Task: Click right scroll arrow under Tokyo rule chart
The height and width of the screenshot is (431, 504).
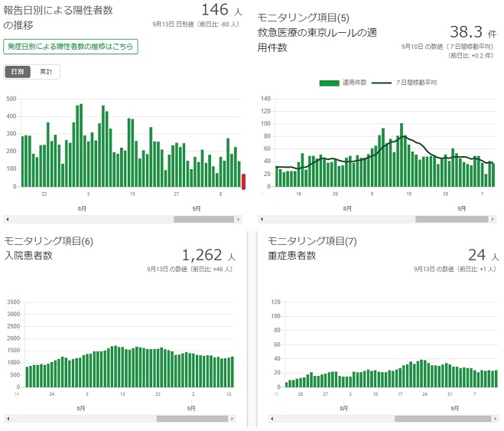Action: click(494, 219)
